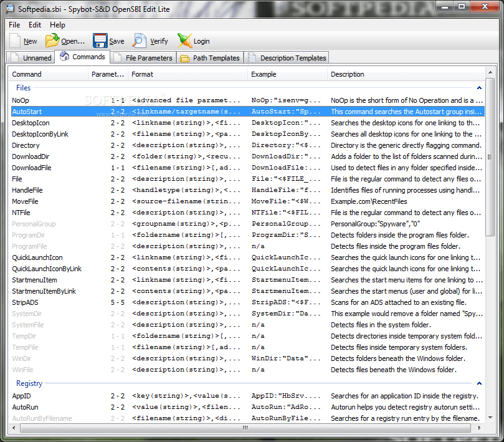Click the Files group header label

[x=24, y=88]
